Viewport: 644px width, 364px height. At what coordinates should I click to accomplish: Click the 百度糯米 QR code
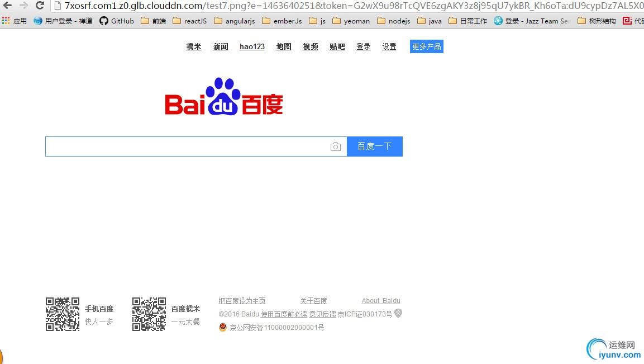click(x=149, y=314)
